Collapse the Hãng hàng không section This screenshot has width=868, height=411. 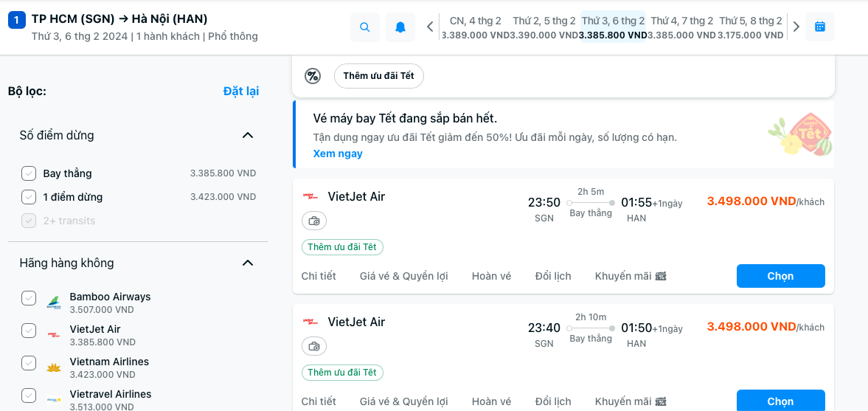(x=248, y=263)
